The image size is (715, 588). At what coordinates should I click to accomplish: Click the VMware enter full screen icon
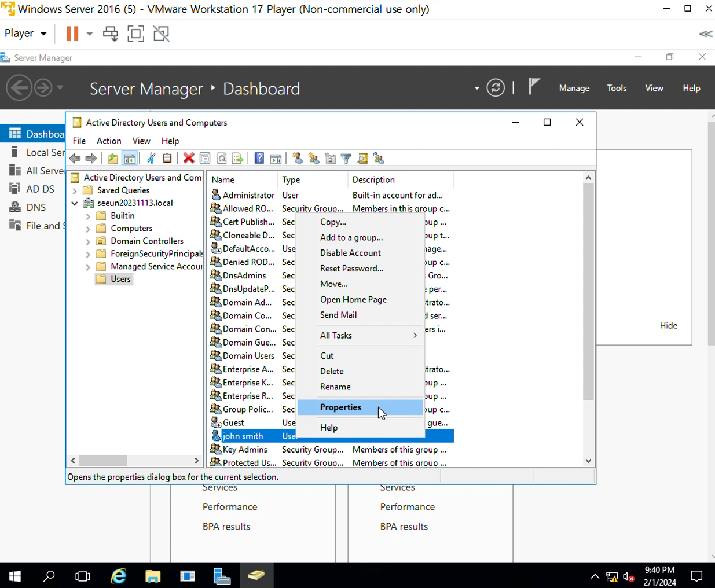(135, 34)
